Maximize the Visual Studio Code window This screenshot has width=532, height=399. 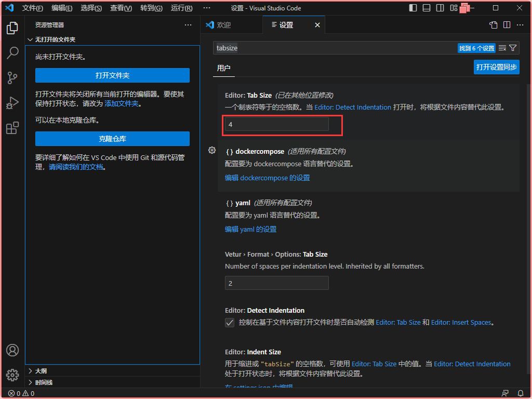point(496,8)
